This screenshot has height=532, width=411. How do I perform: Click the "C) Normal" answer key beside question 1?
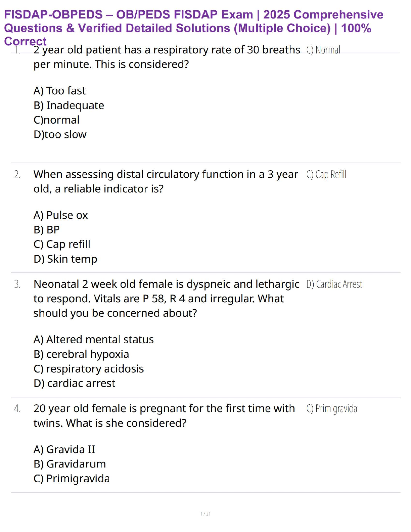point(323,50)
